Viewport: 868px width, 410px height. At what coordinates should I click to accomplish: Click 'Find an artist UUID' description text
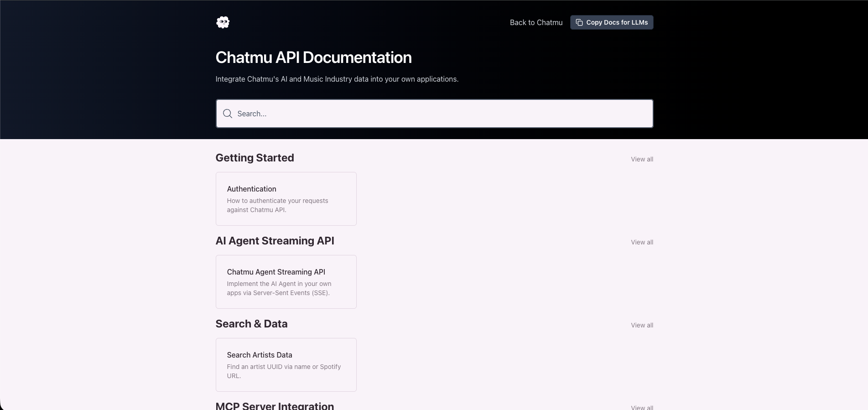pos(284,371)
